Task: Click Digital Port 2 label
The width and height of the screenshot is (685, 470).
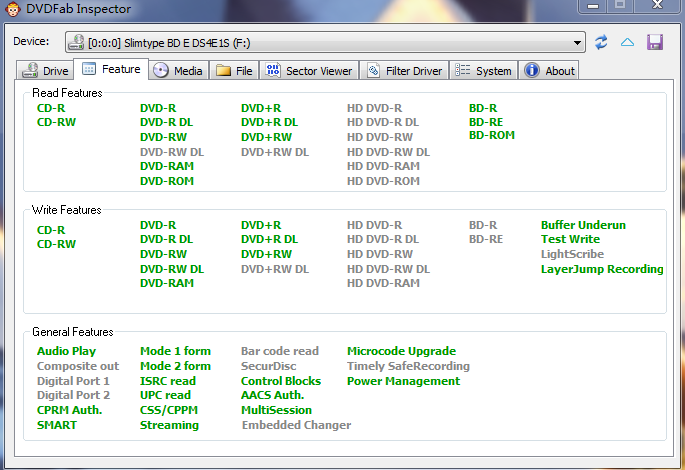Action: pyautogui.click(x=73, y=395)
